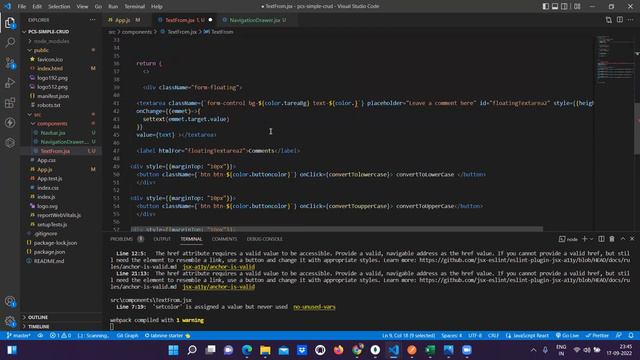640x360 pixels.
Task: Open the Edit menu
Action: pos(37,7)
